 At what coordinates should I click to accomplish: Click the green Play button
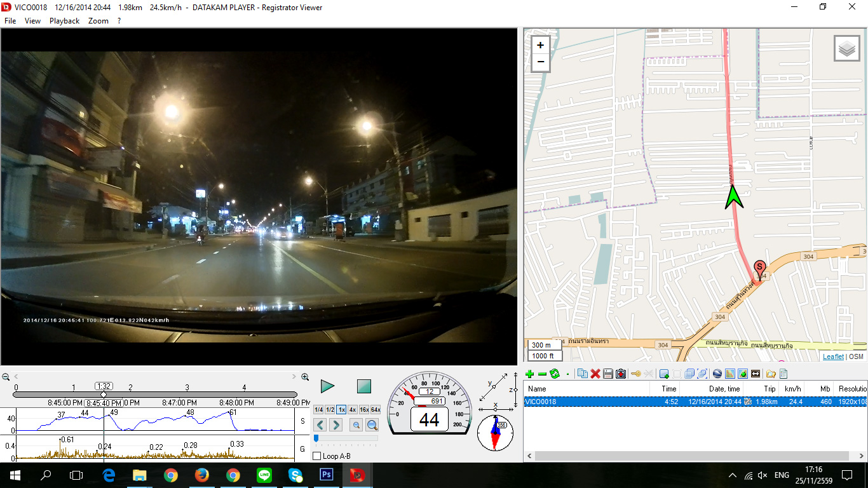click(x=327, y=386)
